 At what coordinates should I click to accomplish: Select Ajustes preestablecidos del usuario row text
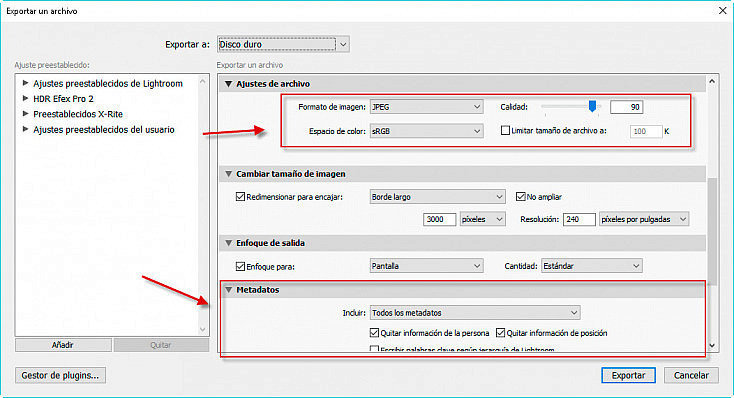click(103, 130)
